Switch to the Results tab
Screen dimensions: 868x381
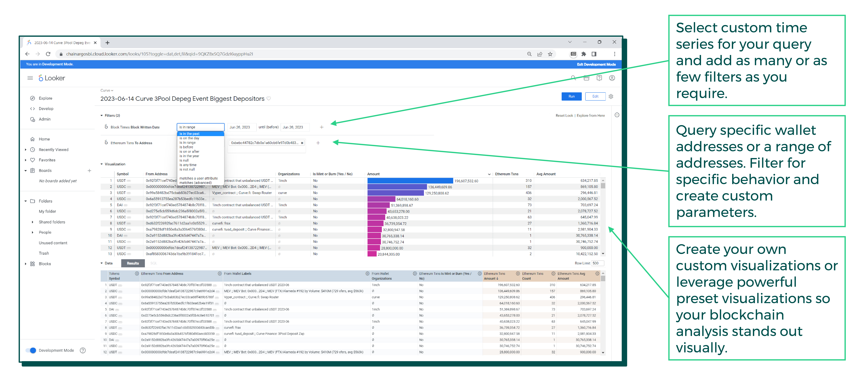(x=133, y=263)
